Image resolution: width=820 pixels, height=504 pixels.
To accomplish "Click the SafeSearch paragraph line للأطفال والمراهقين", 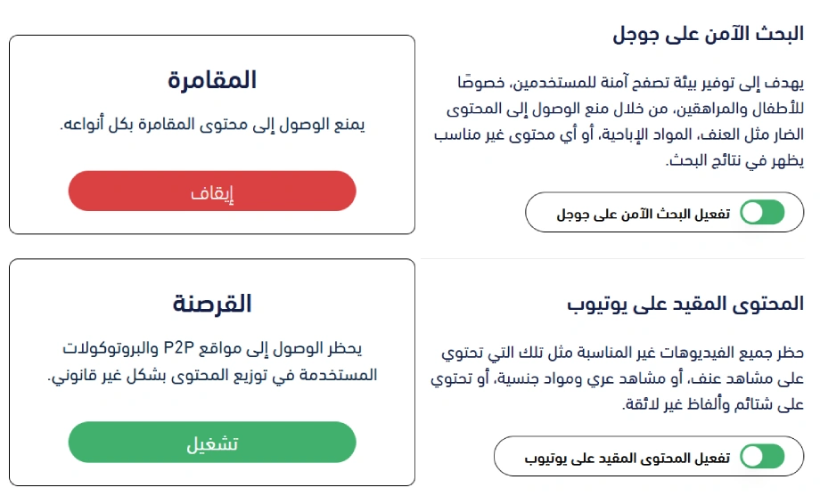I will [x=625, y=109].
